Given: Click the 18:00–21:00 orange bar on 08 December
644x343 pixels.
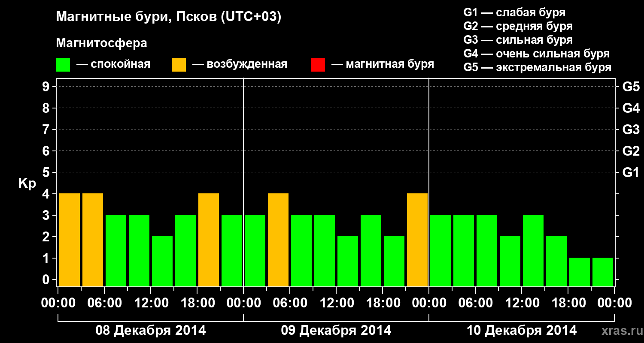Looking at the screenshot, I should point(209,240).
